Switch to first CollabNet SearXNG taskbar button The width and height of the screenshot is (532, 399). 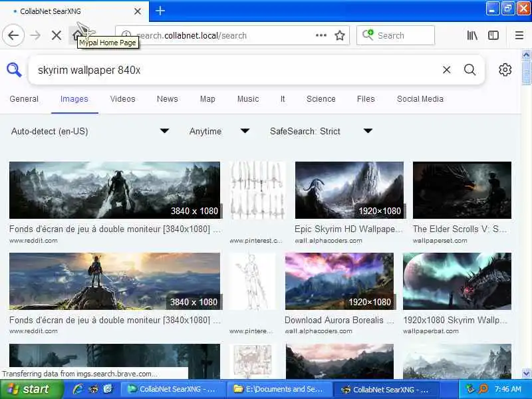173,389
